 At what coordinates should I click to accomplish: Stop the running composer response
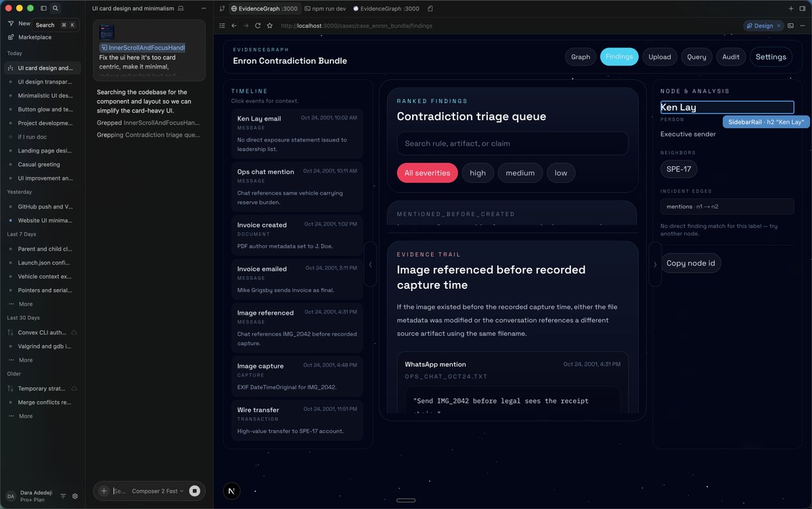tap(194, 491)
